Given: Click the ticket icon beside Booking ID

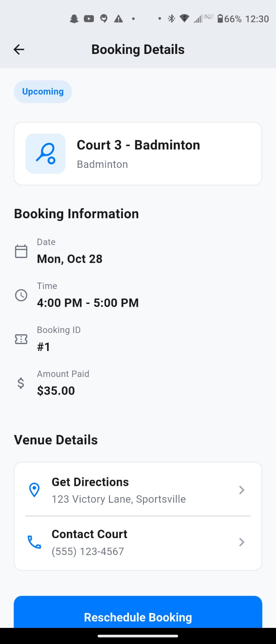Looking at the screenshot, I should tap(21, 339).
